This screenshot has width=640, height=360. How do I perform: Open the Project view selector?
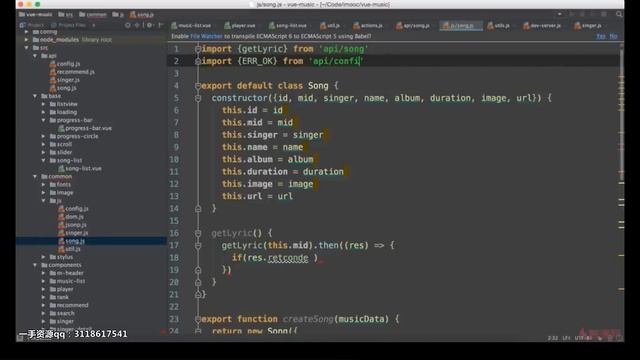point(32,25)
